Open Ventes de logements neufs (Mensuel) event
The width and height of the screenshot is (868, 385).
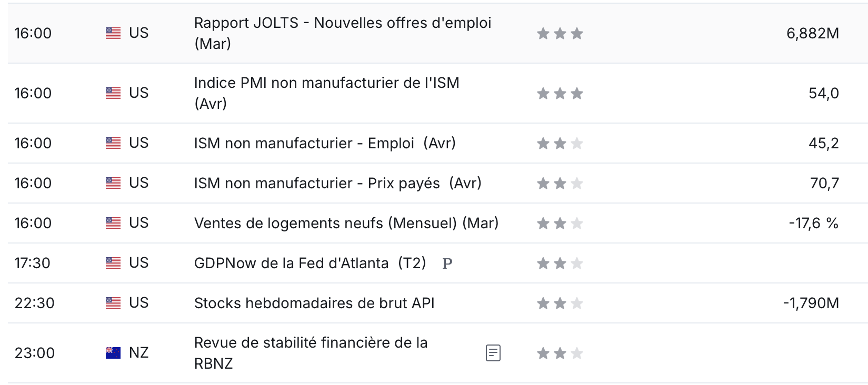click(346, 223)
